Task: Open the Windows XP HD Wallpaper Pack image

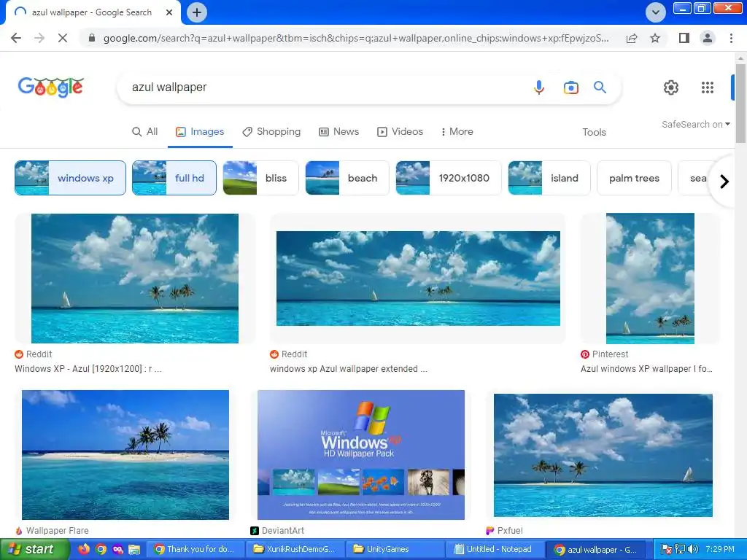Action: (x=361, y=455)
